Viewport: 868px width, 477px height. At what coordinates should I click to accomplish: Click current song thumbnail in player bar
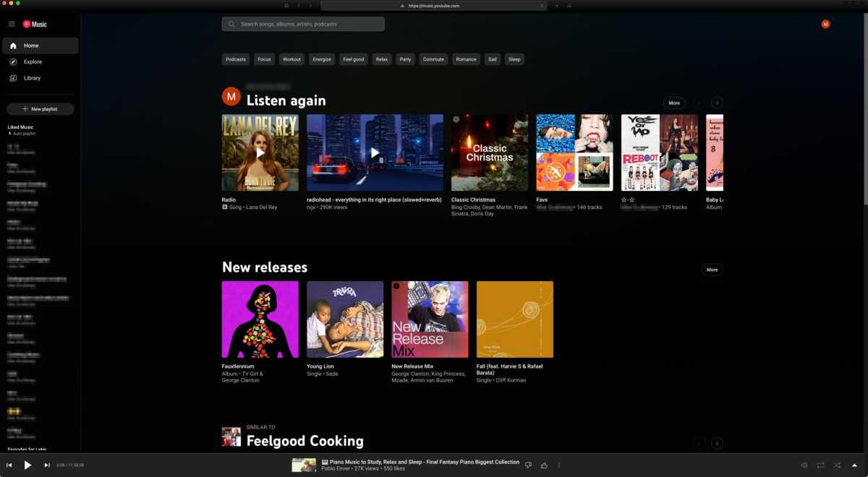pos(304,465)
